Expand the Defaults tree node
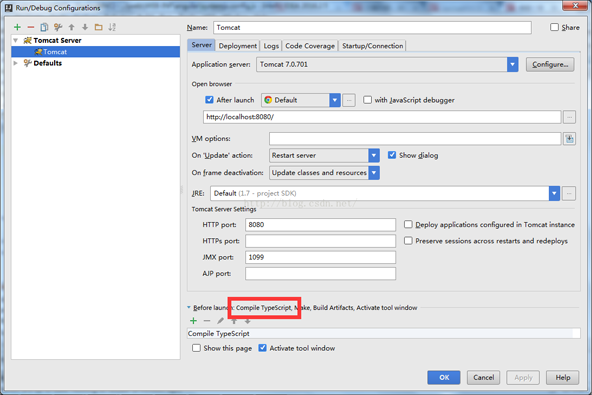The height and width of the screenshot is (395, 592). coord(15,63)
